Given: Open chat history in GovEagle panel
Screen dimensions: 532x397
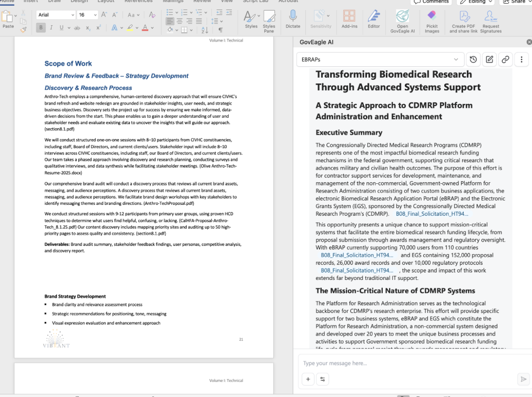Looking at the screenshot, I should (473, 60).
